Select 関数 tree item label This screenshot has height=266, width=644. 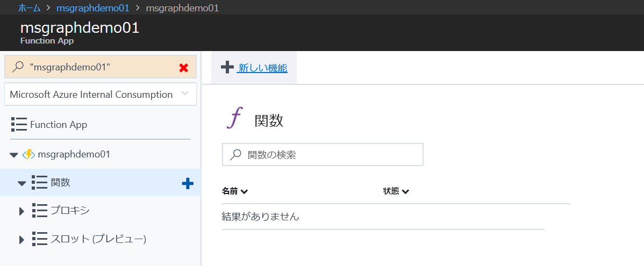[60, 182]
